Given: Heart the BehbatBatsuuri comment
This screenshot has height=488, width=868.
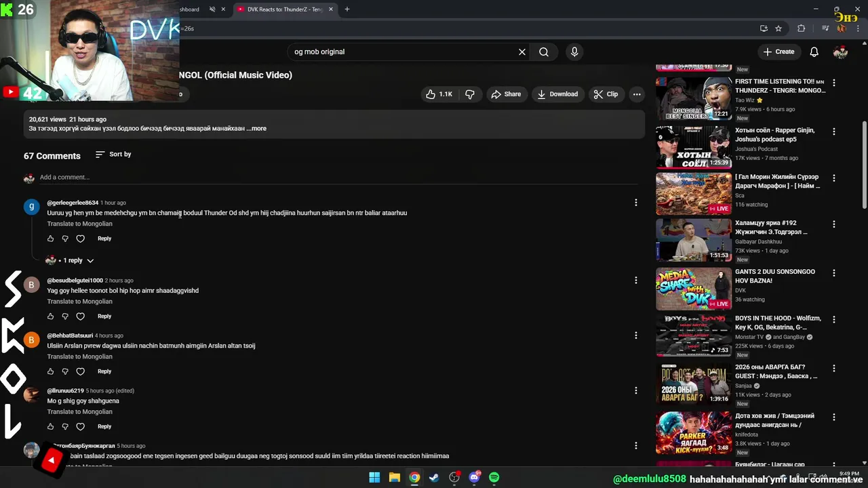Looking at the screenshot, I should tap(80, 371).
